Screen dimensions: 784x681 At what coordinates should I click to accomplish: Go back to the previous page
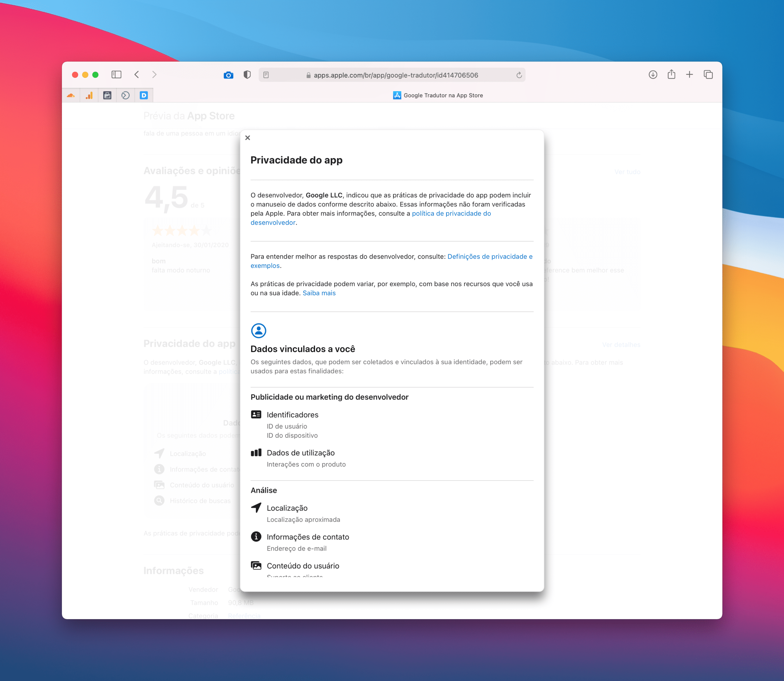(x=137, y=74)
